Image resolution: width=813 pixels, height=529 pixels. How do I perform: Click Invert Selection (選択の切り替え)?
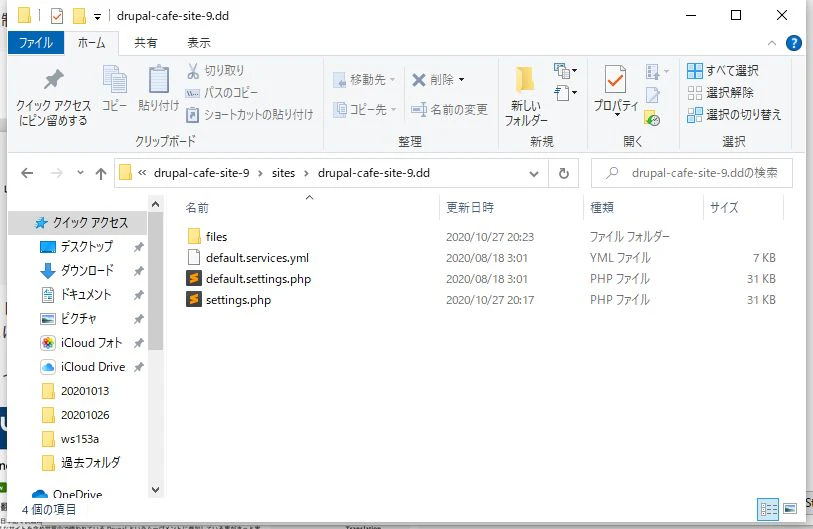tap(734, 115)
